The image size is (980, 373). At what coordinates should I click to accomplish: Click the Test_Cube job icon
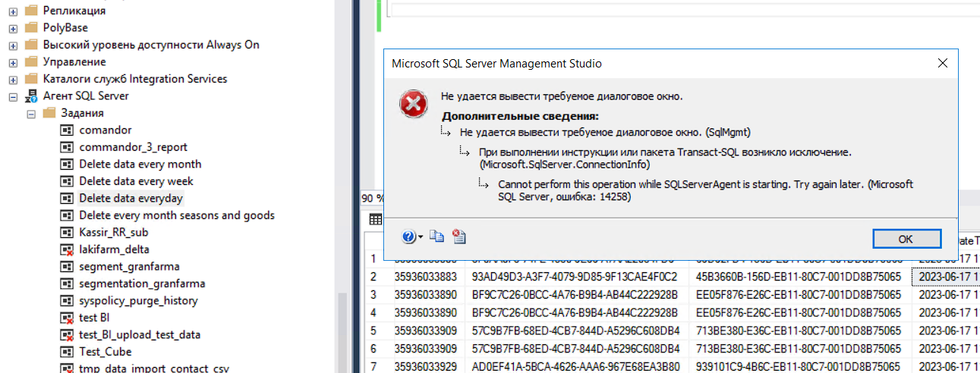click(x=67, y=352)
